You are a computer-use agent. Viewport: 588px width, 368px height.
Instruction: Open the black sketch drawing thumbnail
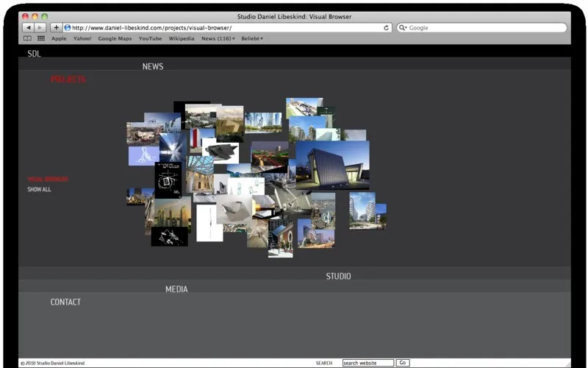pos(168,180)
